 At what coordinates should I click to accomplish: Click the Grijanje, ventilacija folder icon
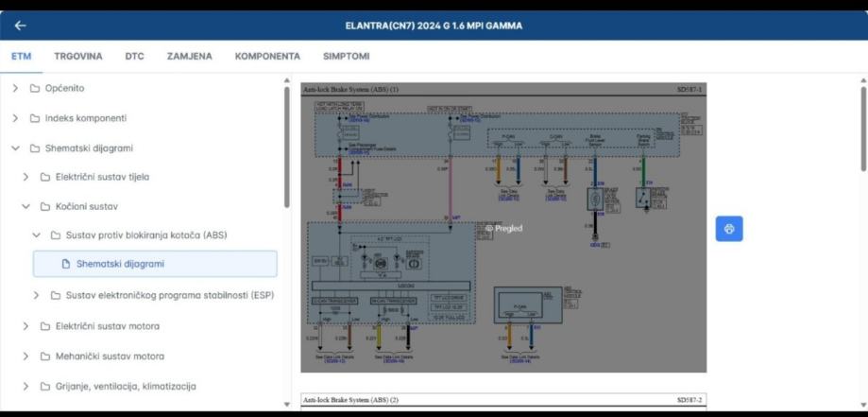(44, 386)
